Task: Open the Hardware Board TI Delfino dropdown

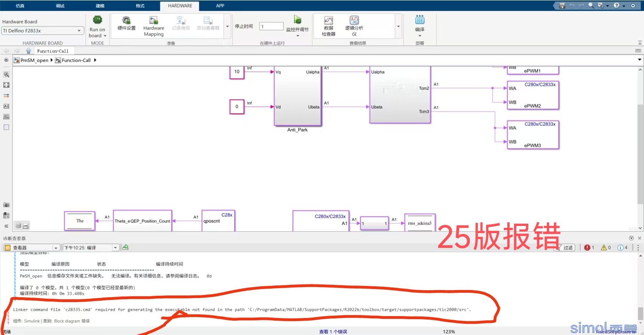Action: pos(42,31)
